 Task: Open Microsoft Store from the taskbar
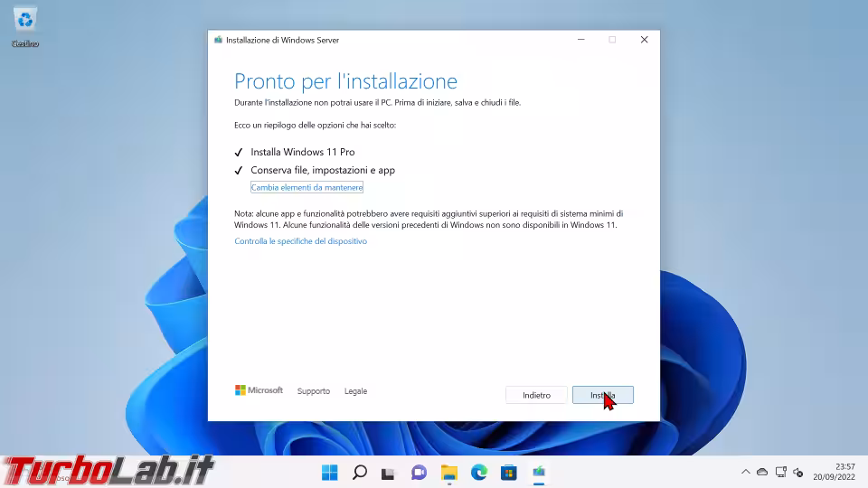(509, 473)
